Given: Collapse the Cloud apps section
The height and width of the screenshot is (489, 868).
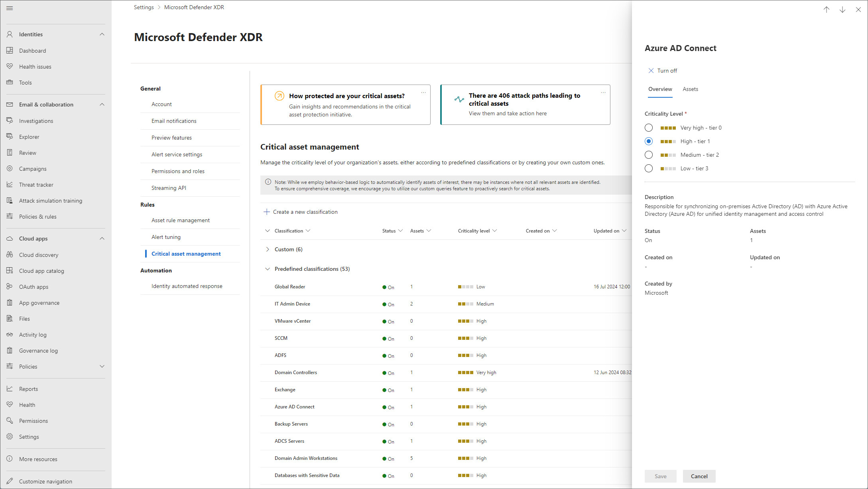Looking at the screenshot, I should click(x=102, y=239).
